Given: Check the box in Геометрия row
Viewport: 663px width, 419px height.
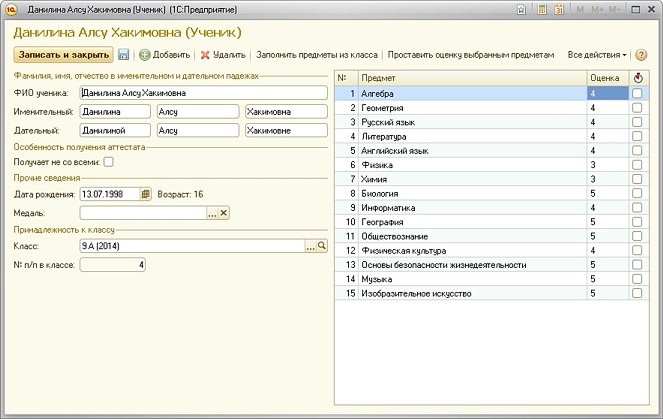Looking at the screenshot, I should point(637,108).
